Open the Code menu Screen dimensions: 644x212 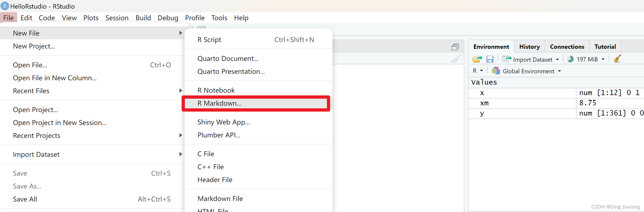47,18
